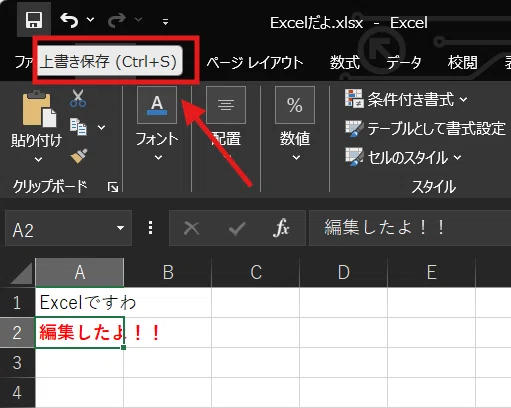Open the セルのスタイル gallery
The height and width of the screenshot is (408, 511).
(403, 157)
